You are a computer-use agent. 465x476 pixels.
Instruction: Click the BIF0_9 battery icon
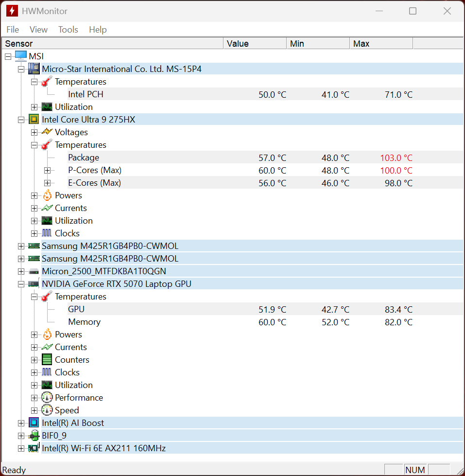[34, 435]
